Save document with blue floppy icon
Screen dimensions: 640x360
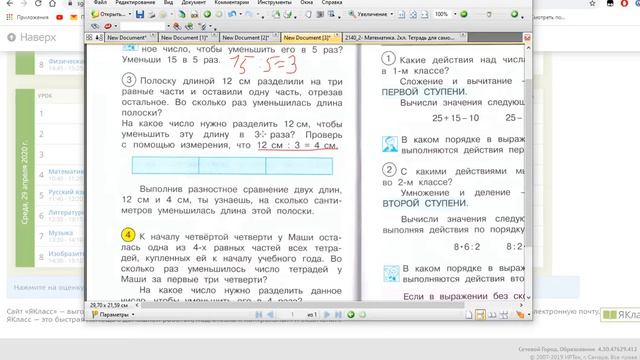[140, 14]
